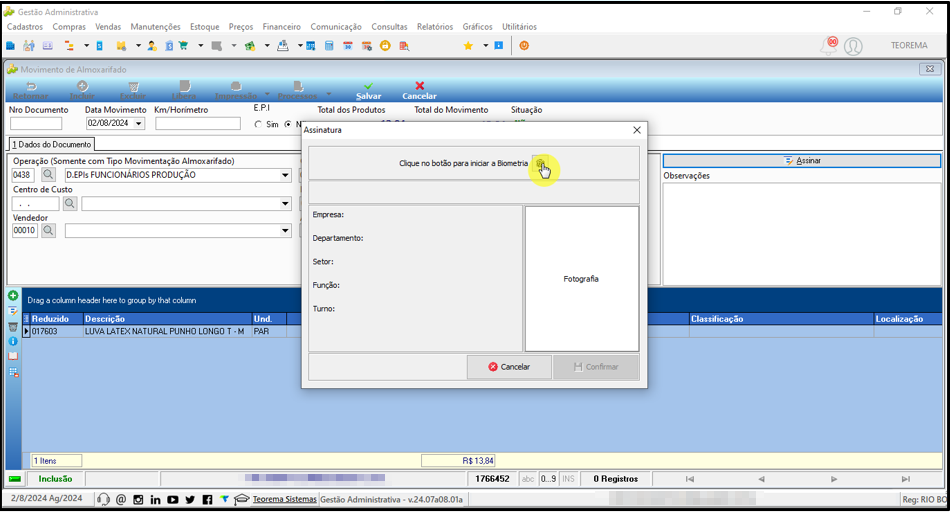950x512 pixels.
Task: Open the Cadastros menu
Action: click(25, 27)
